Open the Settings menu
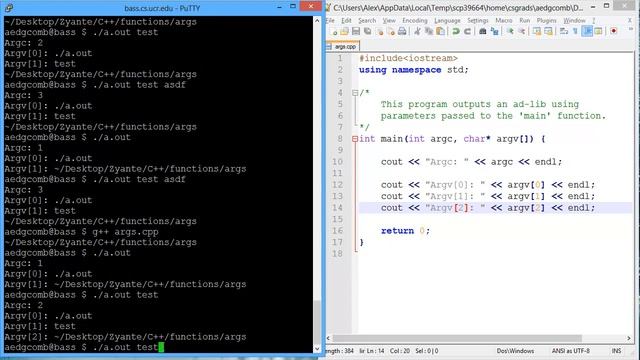 tap(478, 20)
